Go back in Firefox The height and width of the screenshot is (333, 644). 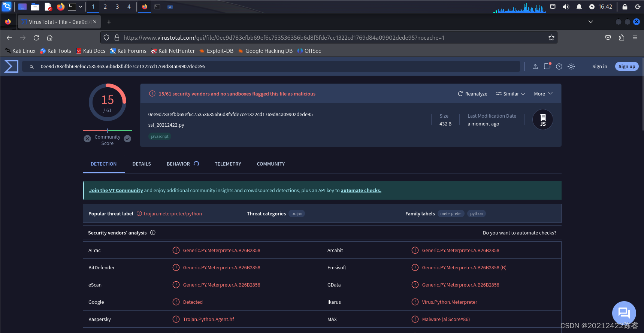click(x=9, y=37)
